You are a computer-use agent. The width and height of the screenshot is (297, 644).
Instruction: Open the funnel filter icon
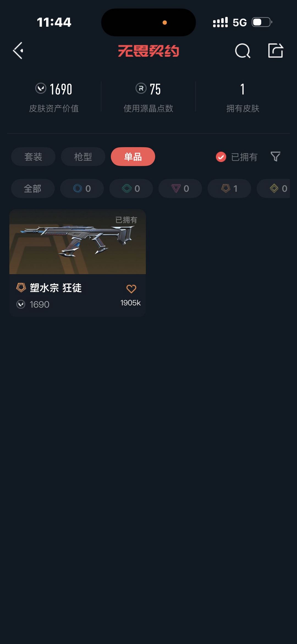coord(275,157)
